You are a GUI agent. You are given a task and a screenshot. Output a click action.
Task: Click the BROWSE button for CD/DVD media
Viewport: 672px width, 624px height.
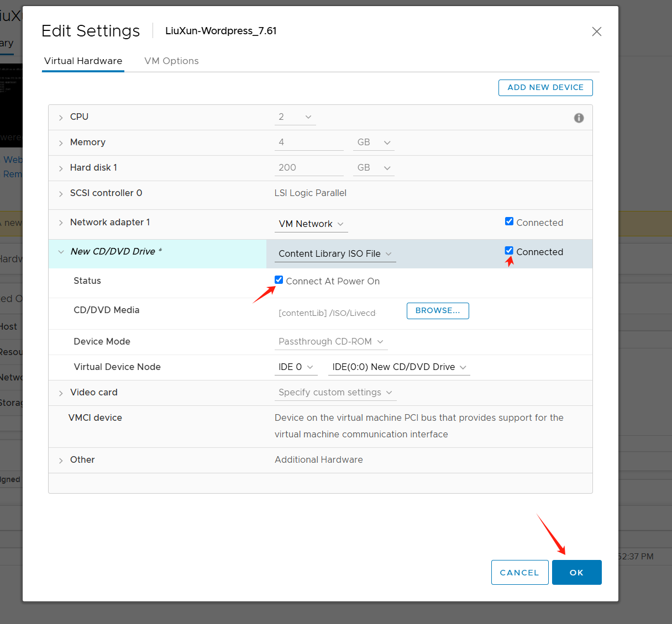pyautogui.click(x=438, y=311)
